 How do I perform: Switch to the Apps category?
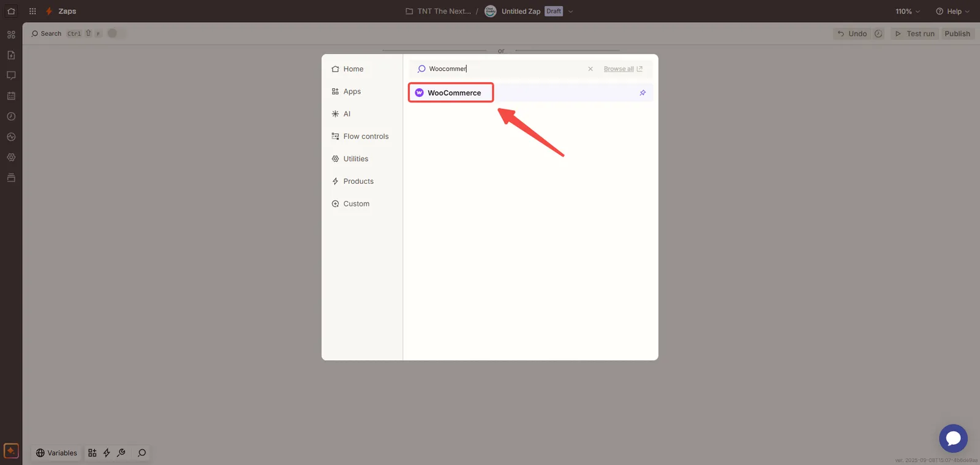pyautogui.click(x=352, y=92)
